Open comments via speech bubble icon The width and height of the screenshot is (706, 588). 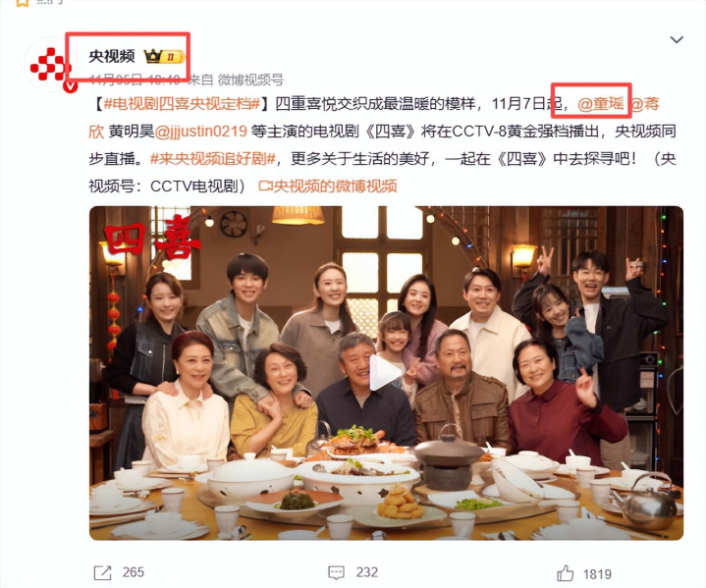pos(337,572)
